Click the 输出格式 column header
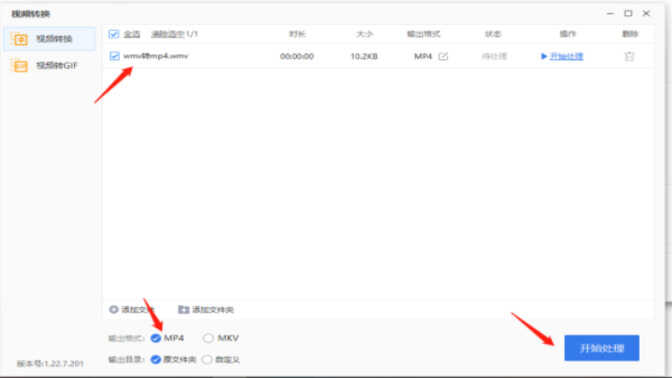672x378 pixels. pos(423,34)
